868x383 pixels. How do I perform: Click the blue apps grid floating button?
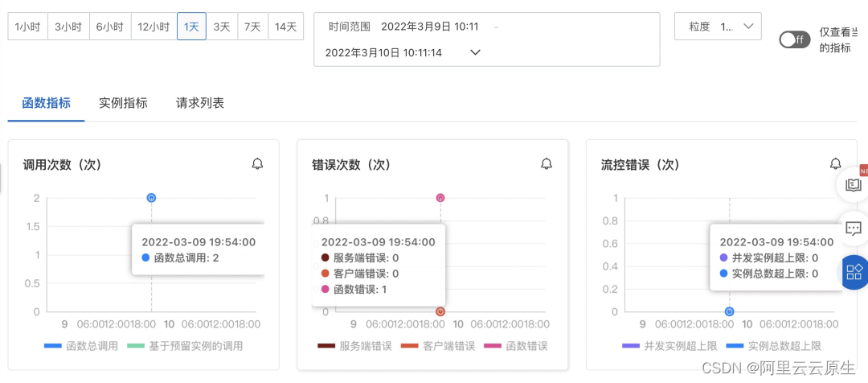click(x=854, y=272)
